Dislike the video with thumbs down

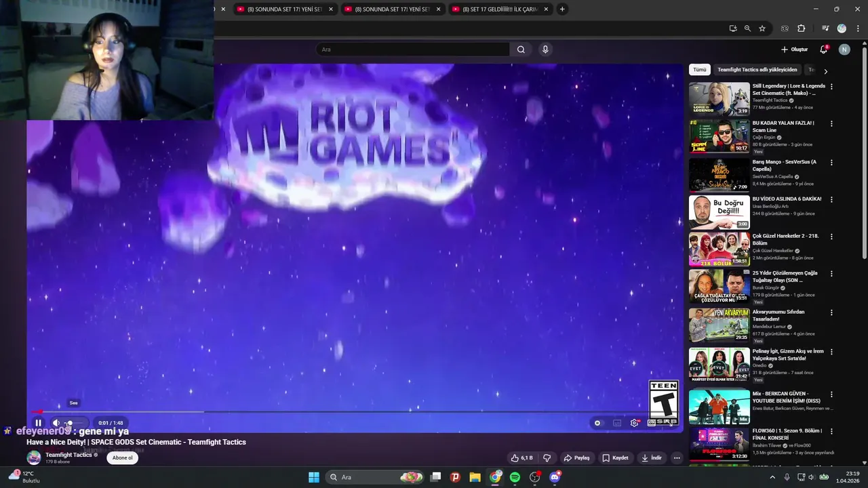(547, 458)
